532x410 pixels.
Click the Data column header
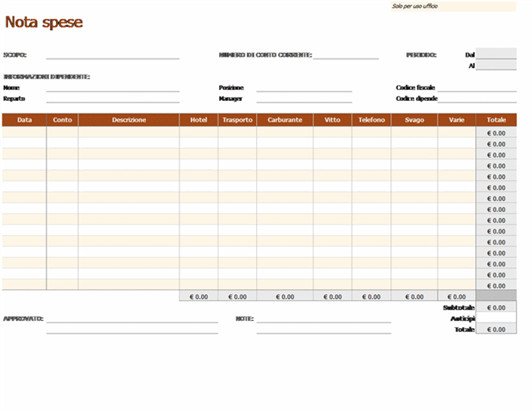[24, 120]
